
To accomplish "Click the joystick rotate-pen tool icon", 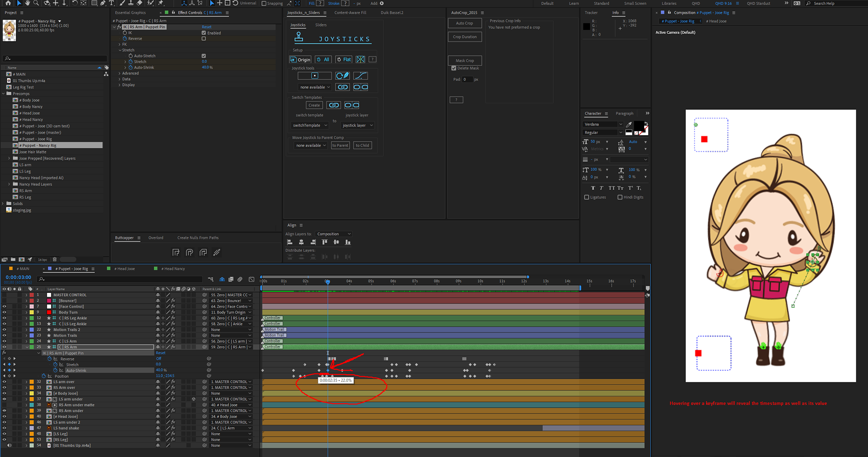I will pos(342,75).
